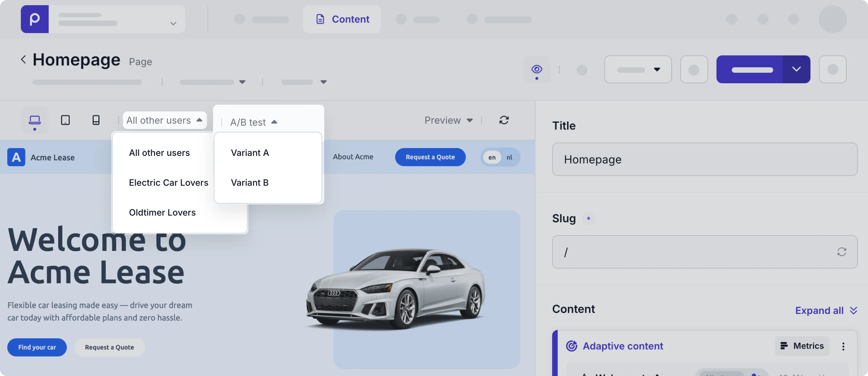Viewport: 868px width, 376px height.
Task: Select Content in the top navigation
Action: pos(342,19)
